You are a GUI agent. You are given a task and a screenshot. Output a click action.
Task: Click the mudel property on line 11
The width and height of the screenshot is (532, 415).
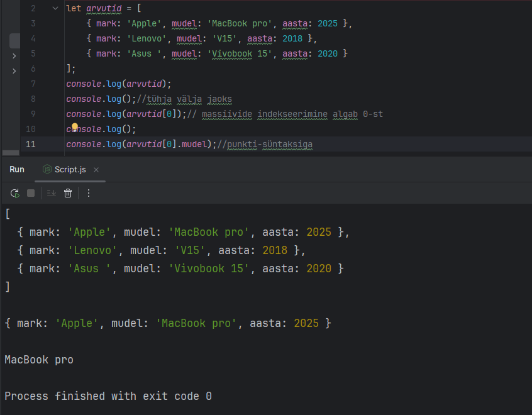pos(193,145)
